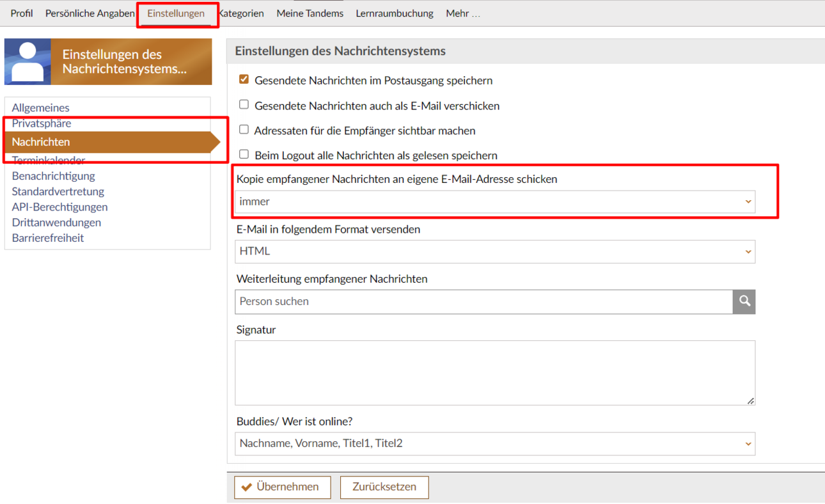Image resolution: width=825 pixels, height=504 pixels.
Task: Open Barrierefreiheit settings link
Action: coord(47,238)
